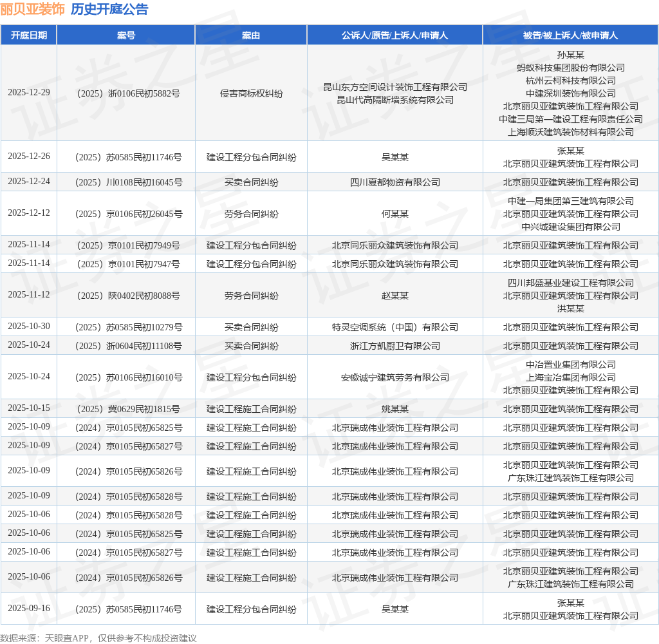
Task: Click the 北京瑞成伟业装饰工程有限公司 plaintiff
Action: (x=395, y=427)
